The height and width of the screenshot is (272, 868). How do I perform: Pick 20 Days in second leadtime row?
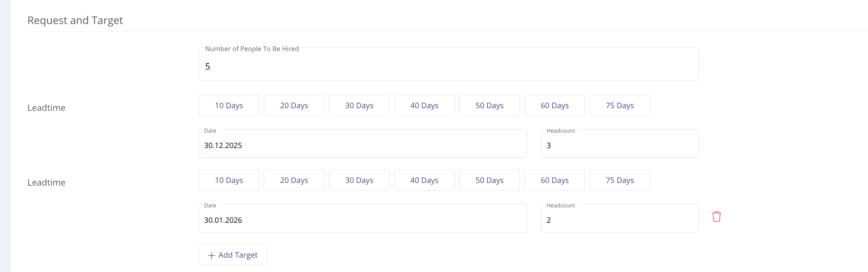click(x=294, y=180)
